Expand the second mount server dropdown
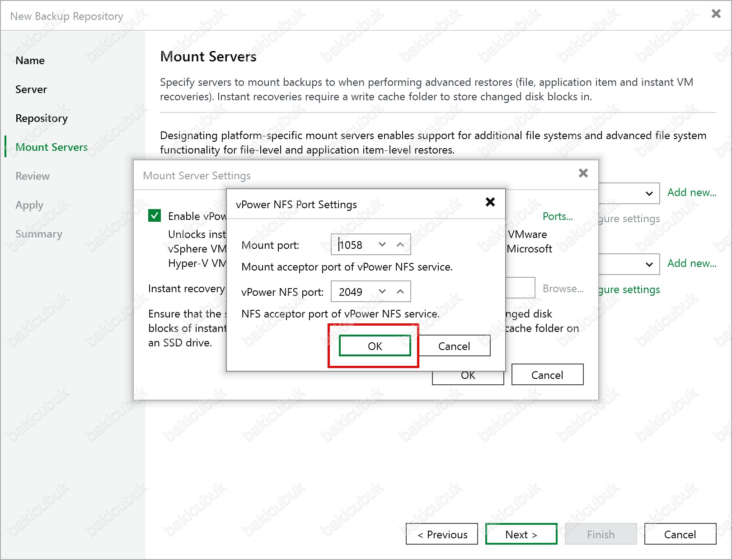732x560 pixels. [x=649, y=264]
